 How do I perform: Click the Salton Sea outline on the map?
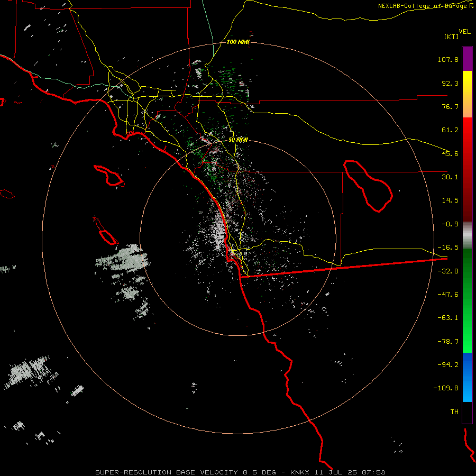point(368,186)
